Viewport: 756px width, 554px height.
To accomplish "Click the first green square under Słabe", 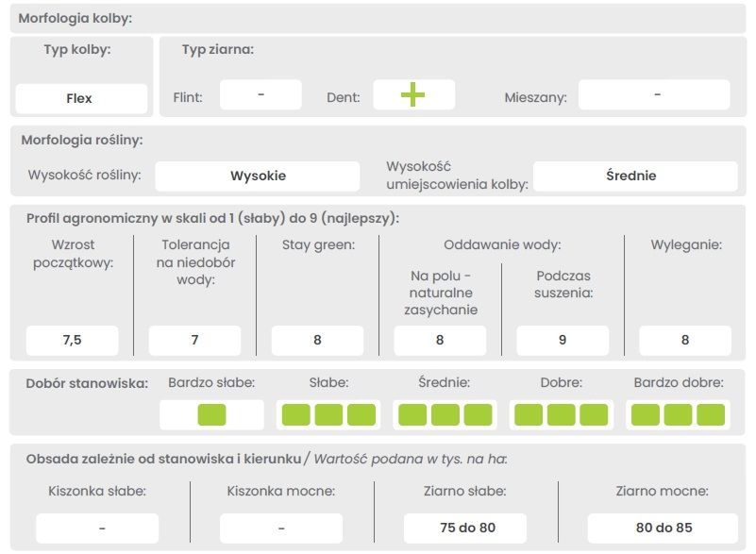I will [296, 414].
